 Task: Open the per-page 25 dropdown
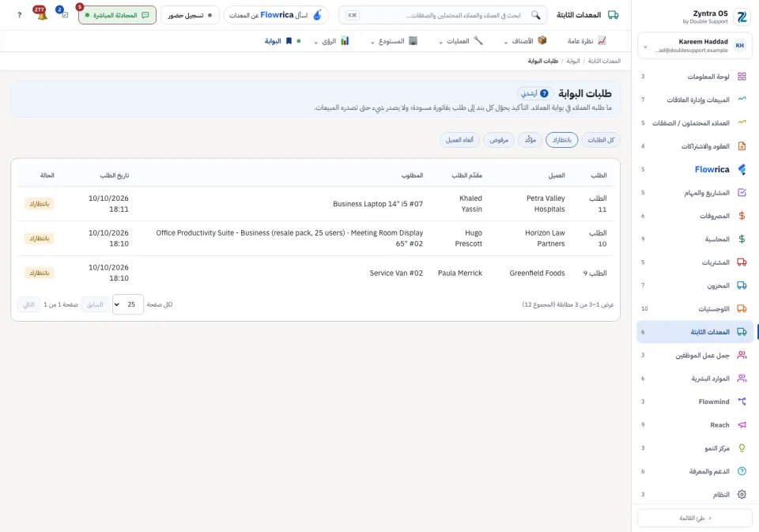128,304
